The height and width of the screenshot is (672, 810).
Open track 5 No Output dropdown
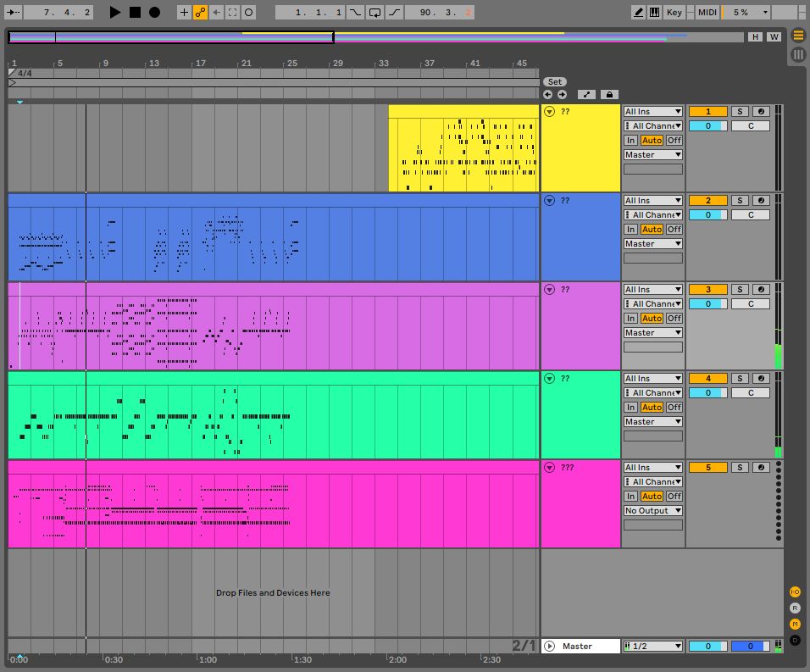[653, 510]
